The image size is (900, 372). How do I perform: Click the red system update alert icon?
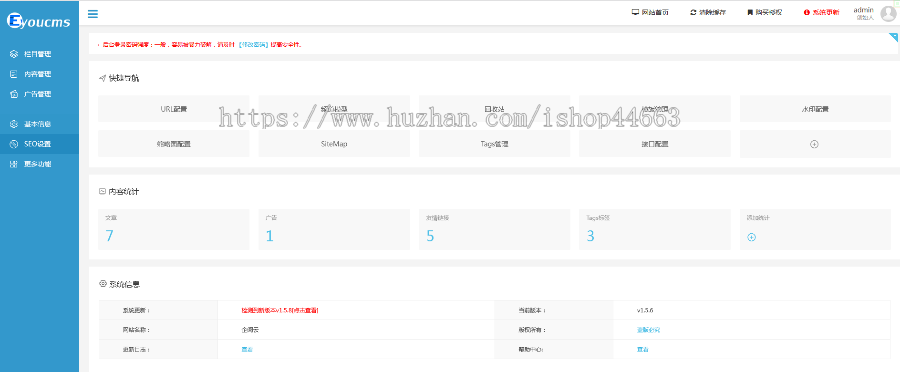[x=806, y=12]
